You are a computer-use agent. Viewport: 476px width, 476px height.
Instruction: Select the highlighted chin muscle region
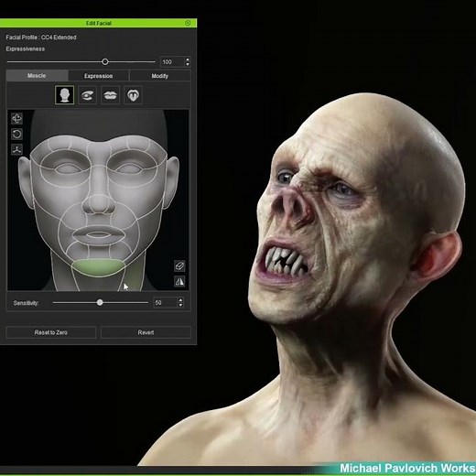[x=99, y=267]
